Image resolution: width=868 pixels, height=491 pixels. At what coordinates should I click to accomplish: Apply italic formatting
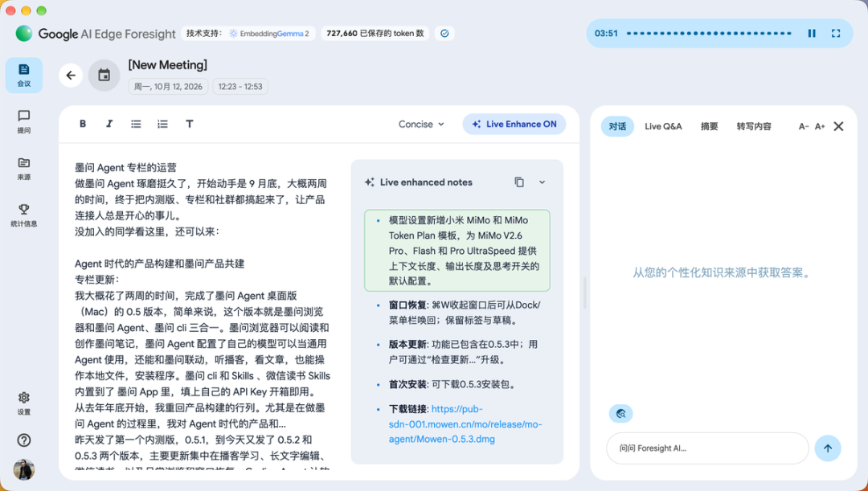(x=109, y=124)
